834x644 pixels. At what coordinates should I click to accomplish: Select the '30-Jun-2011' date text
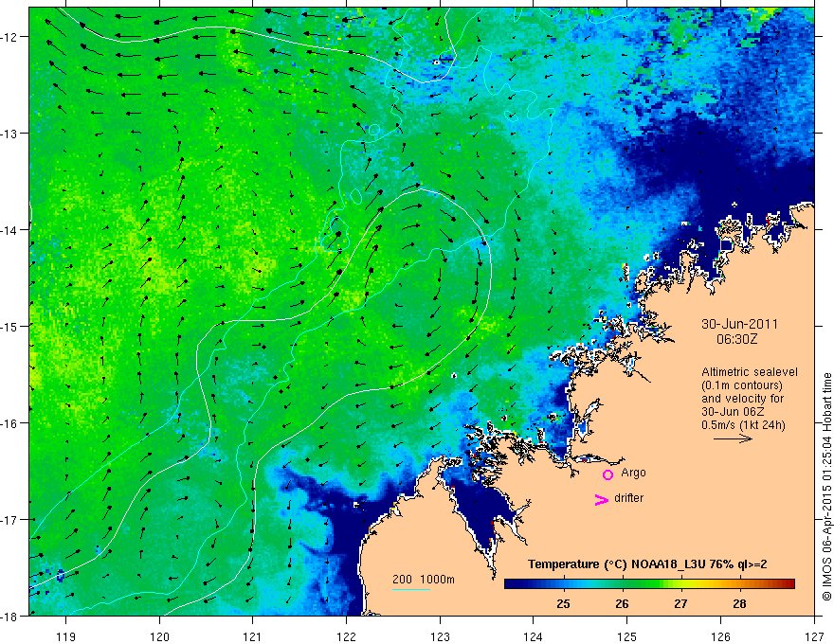pyautogui.click(x=739, y=324)
